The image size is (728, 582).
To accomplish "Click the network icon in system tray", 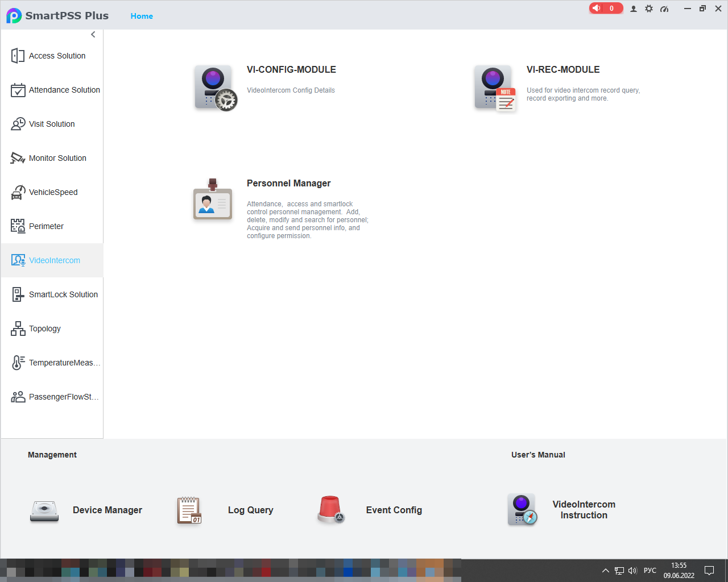I will 619,571.
